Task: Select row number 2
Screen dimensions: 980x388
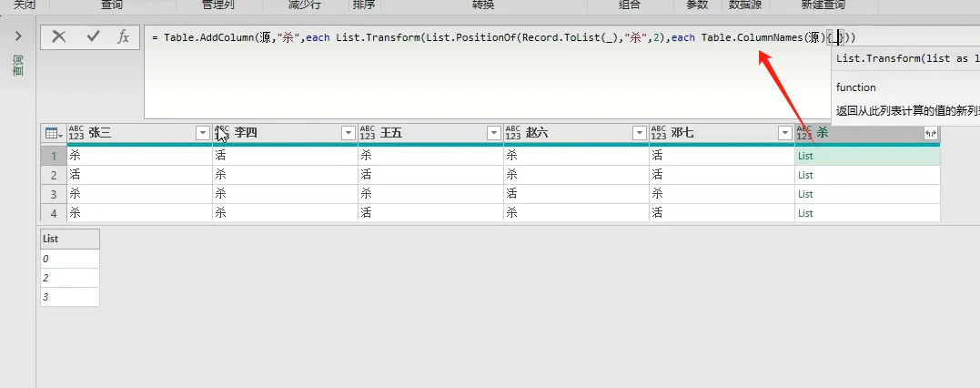Action: click(54, 175)
